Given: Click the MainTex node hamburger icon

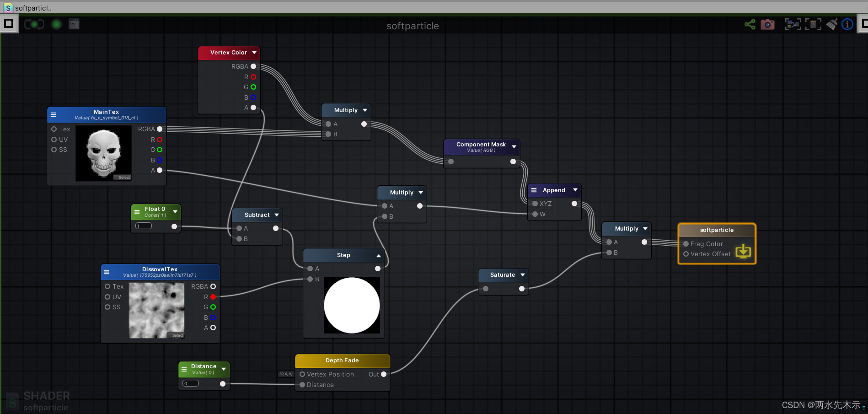Looking at the screenshot, I should (x=54, y=115).
